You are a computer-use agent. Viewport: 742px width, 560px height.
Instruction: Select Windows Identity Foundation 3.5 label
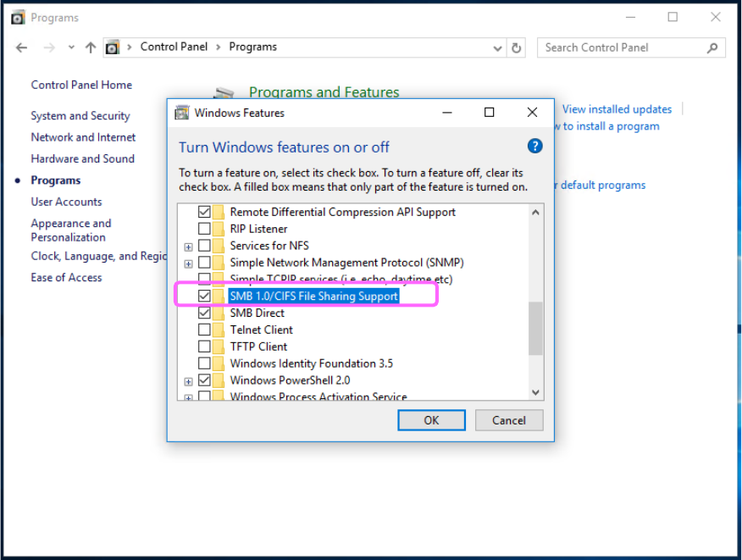click(x=312, y=363)
